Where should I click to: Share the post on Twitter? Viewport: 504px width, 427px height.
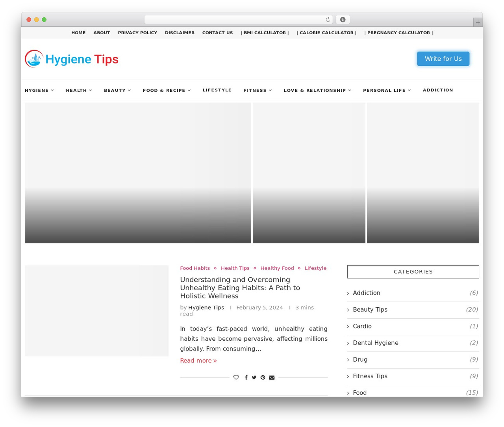(x=254, y=377)
